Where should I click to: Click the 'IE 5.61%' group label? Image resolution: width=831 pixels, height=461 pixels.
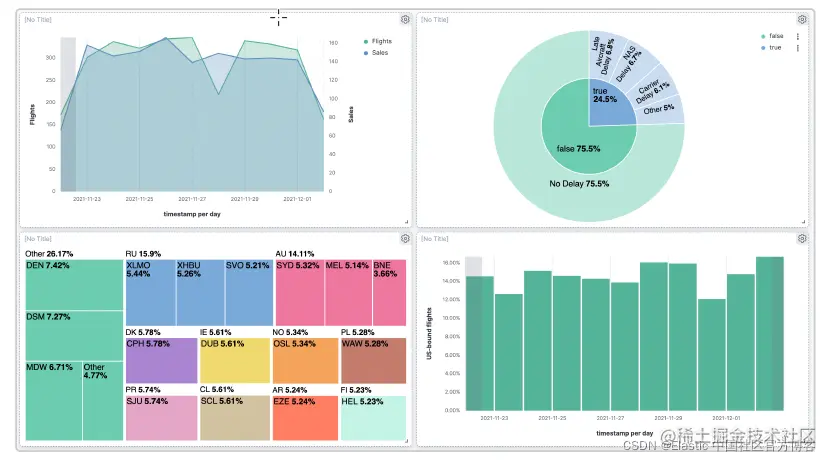[215, 332]
